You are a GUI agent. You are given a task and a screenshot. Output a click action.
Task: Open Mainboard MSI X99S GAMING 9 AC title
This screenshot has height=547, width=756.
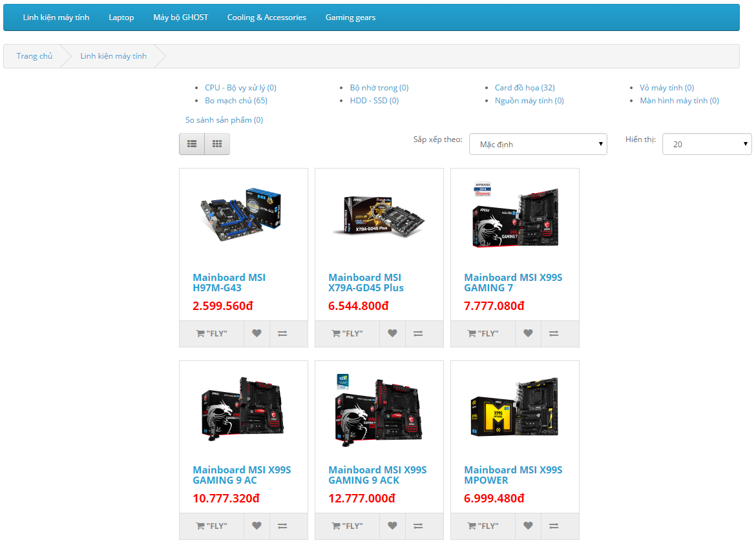242,475
